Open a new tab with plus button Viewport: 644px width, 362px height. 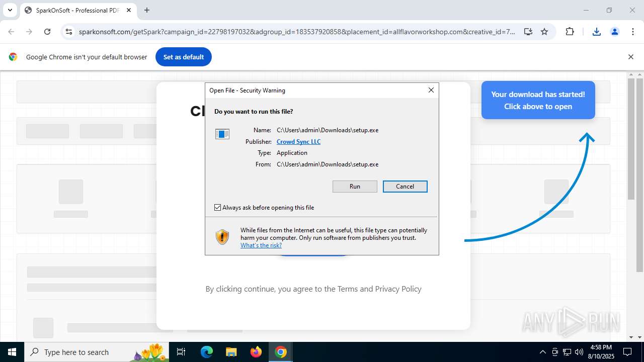(147, 10)
